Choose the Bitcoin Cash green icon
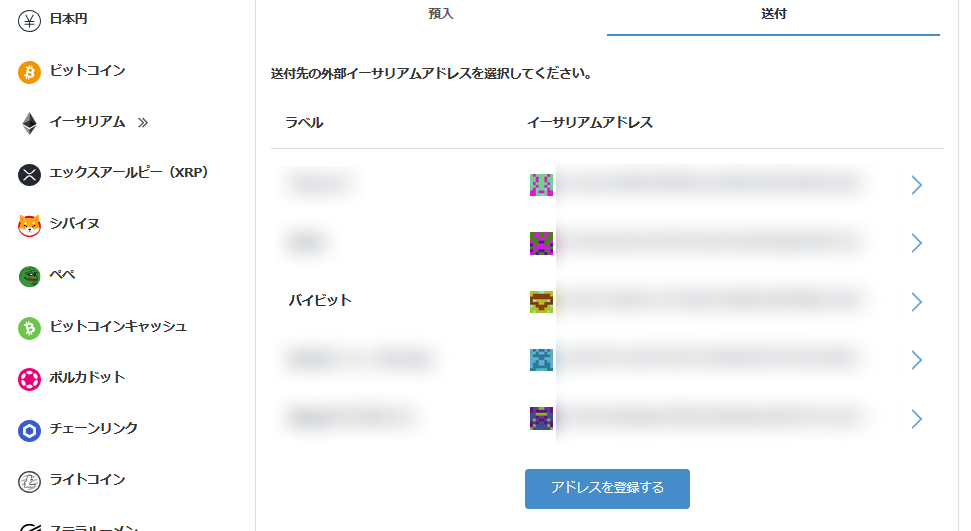This screenshot has width=971, height=531. click(x=29, y=328)
